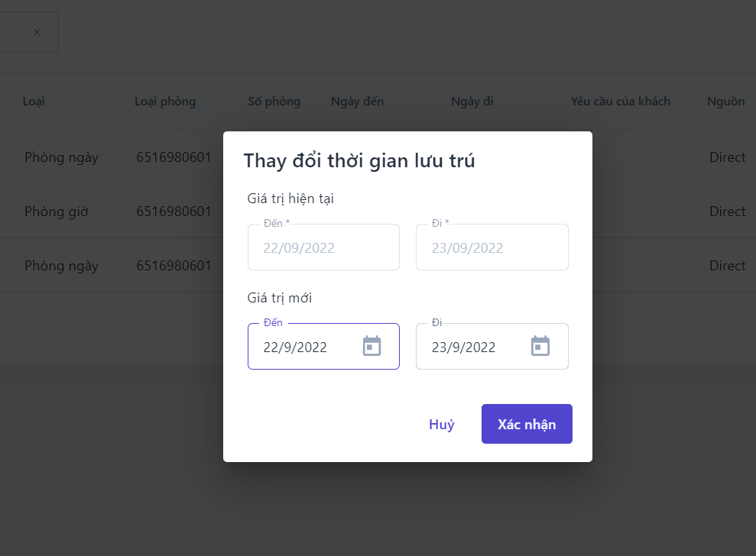Viewport: 756px width, 556px height.
Task: Click the current Đến field showing 22/09/2022
Action: [323, 247]
